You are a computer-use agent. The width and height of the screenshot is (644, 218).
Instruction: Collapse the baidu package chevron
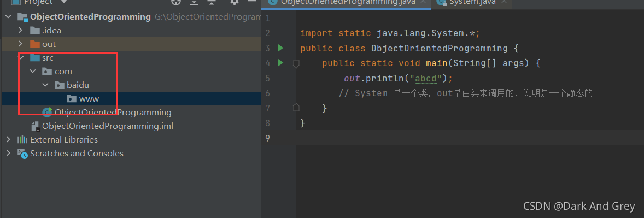[x=45, y=85]
